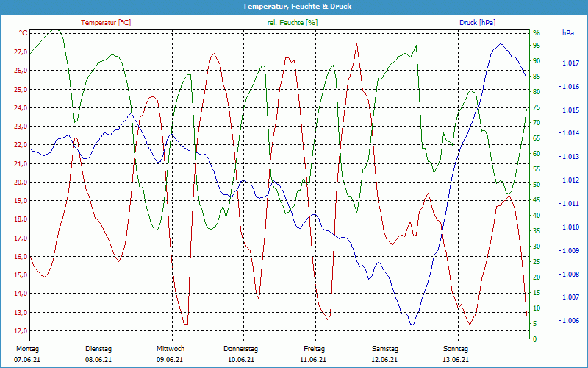Viewport: 588px width, 368px height.
Task: Click the chart title "Temperatur, Feuchte & Druck"
Action: [x=297, y=7]
